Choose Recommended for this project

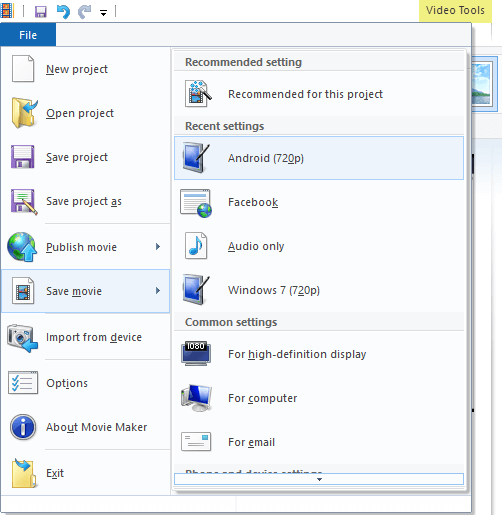319,94
